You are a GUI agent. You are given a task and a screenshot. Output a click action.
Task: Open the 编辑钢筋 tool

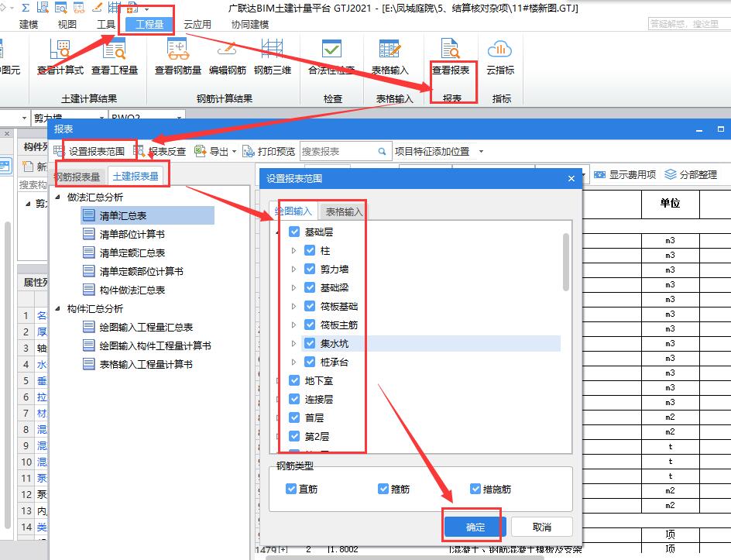228,57
